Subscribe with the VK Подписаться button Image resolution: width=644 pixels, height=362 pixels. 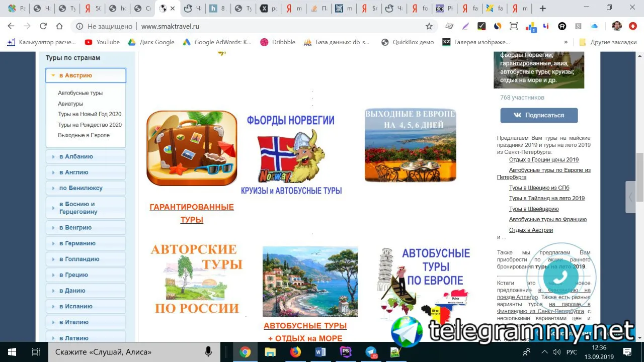(x=539, y=115)
